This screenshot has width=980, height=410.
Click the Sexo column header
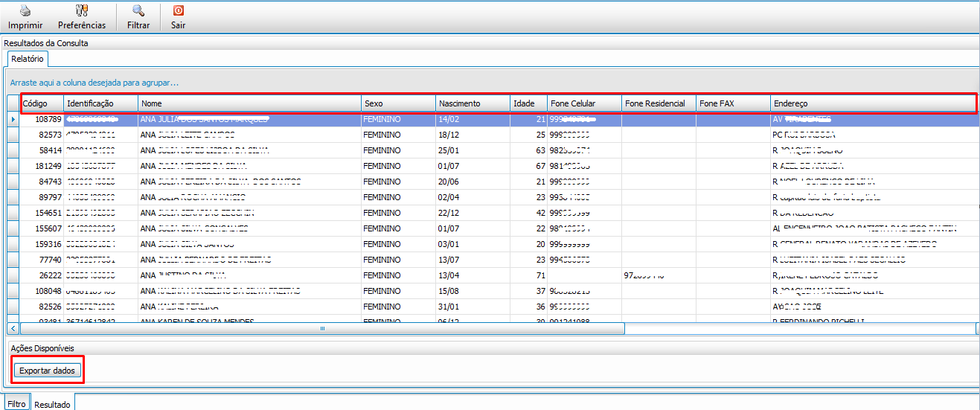(398, 103)
